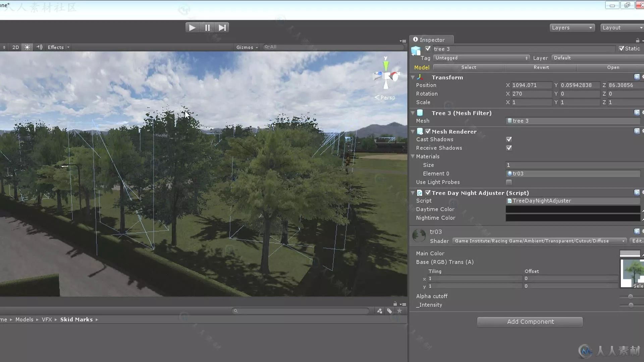Screen dimensions: 644x362
Task: Click the project favorites star icon
Action: (399, 311)
